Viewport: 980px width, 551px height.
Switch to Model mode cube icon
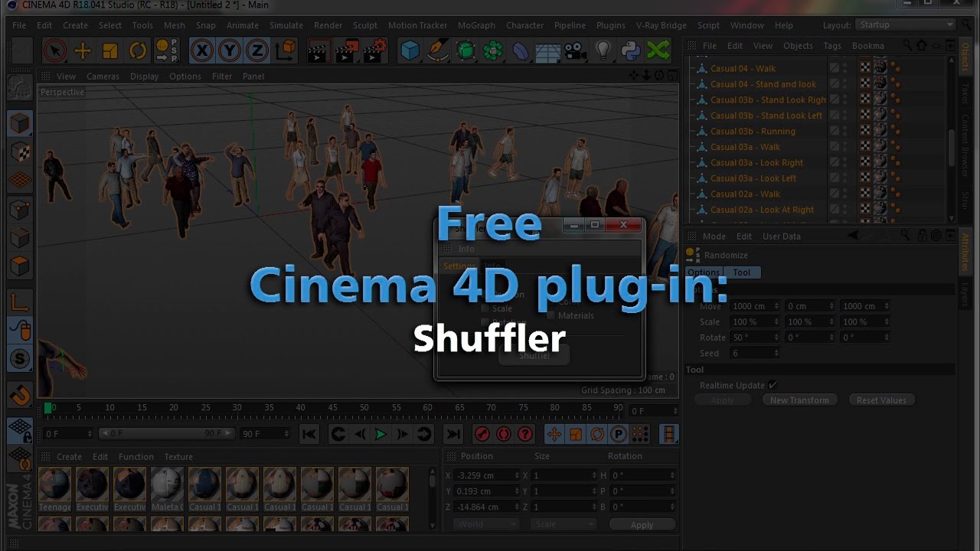(20, 122)
